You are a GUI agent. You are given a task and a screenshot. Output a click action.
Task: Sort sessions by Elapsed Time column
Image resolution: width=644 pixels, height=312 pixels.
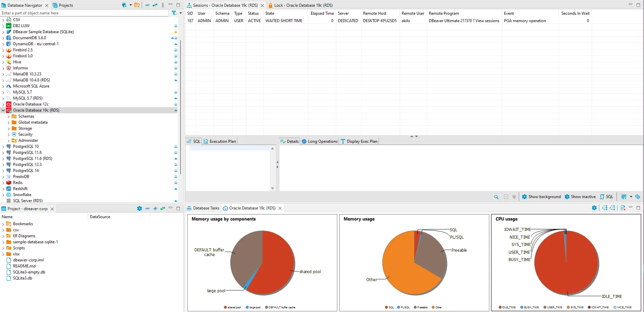322,13
